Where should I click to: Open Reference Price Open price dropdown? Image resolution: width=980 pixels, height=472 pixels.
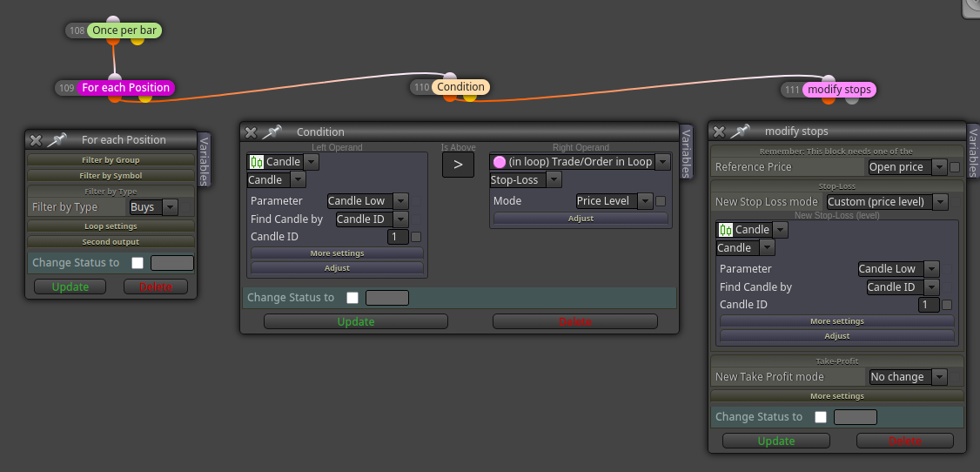pos(908,167)
